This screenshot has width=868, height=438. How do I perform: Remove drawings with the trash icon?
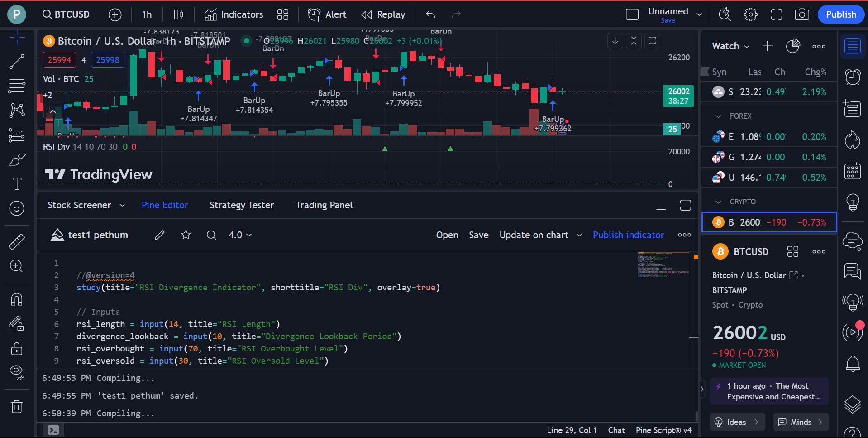click(17, 406)
